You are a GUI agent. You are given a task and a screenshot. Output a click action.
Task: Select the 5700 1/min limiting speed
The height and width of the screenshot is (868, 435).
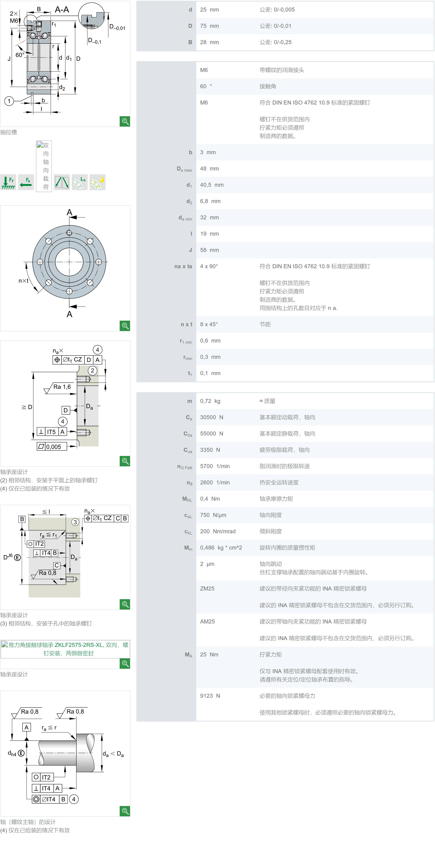[215, 466]
